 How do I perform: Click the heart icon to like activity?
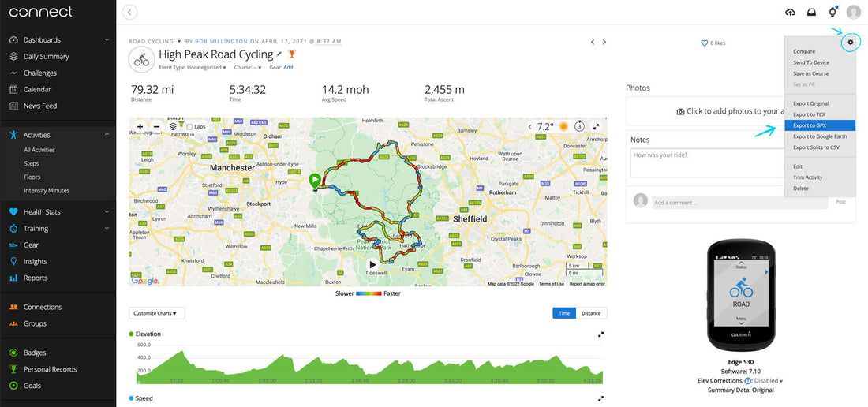[x=705, y=43]
